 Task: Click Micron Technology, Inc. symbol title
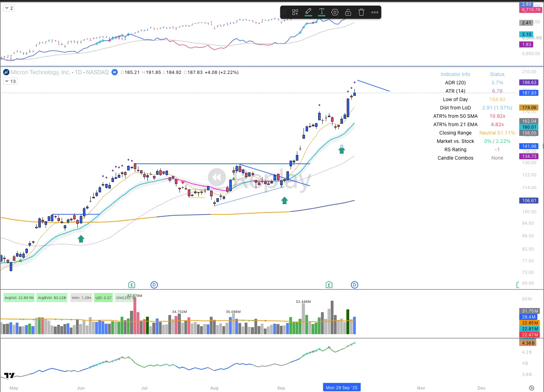(40, 72)
